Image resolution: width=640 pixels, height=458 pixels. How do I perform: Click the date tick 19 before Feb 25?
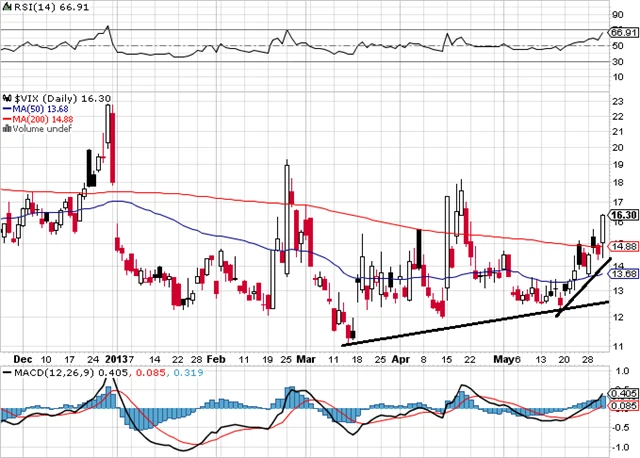coord(267,359)
